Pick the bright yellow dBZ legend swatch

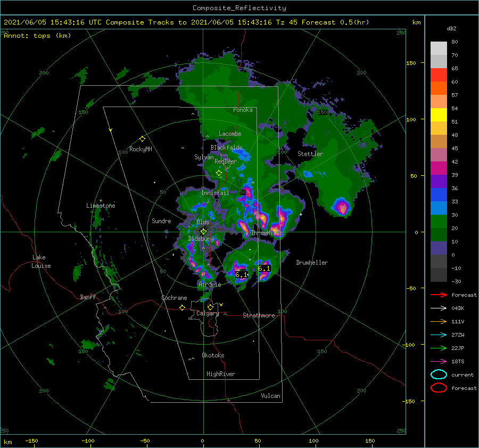point(439,115)
